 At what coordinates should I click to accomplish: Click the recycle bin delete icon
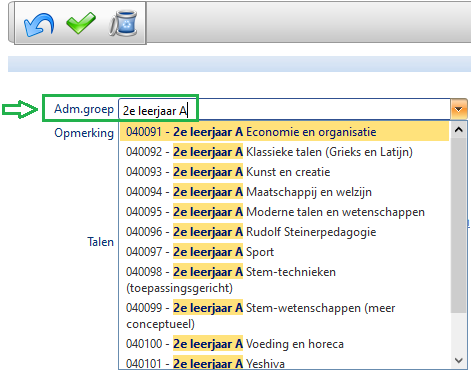pyautogui.click(x=123, y=23)
